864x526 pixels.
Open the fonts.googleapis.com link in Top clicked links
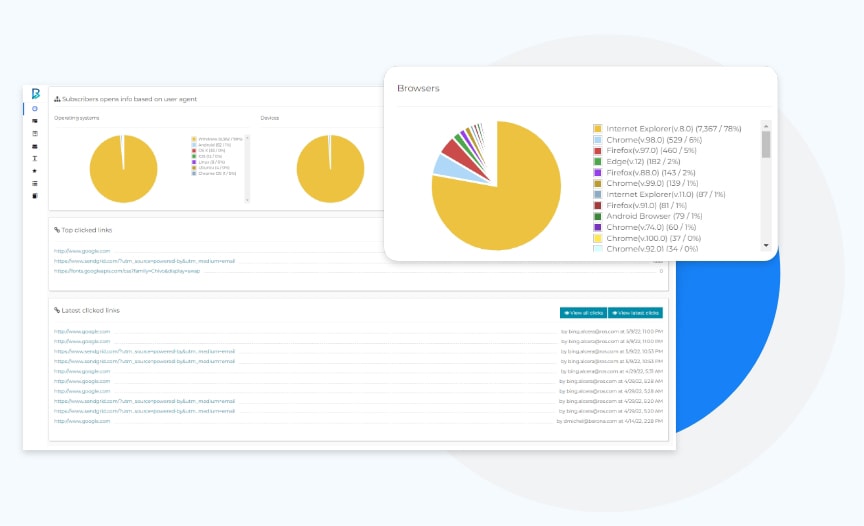[127, 271]
